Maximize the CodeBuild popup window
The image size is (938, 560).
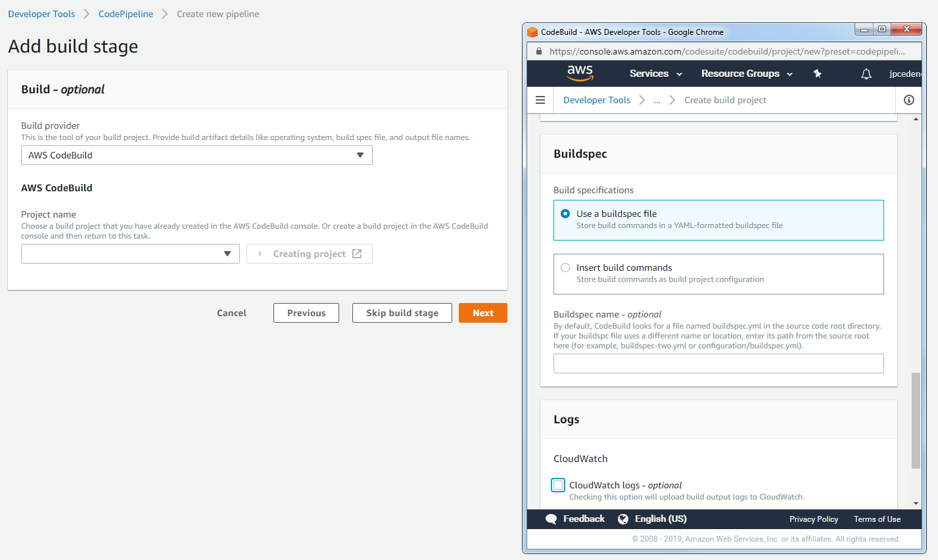[882, 30]
